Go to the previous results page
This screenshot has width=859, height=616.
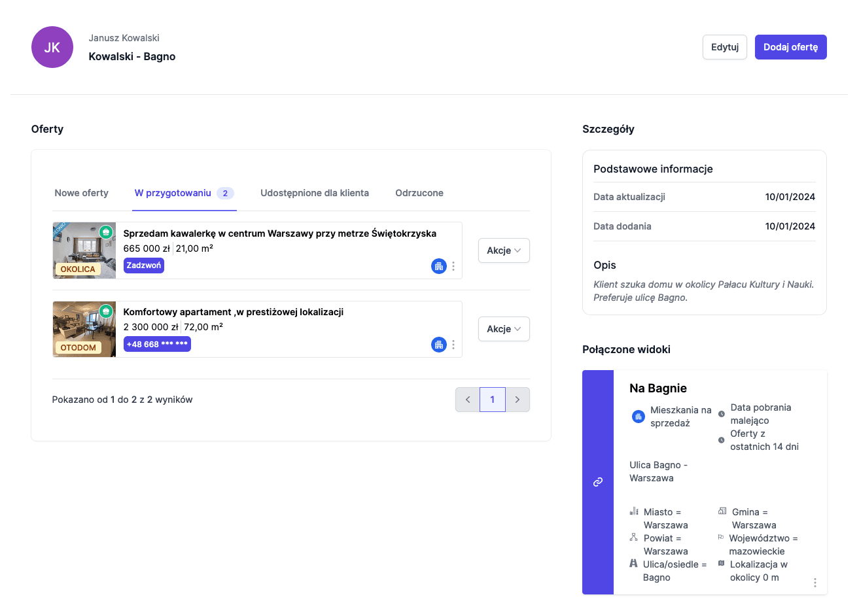point(468,400)
